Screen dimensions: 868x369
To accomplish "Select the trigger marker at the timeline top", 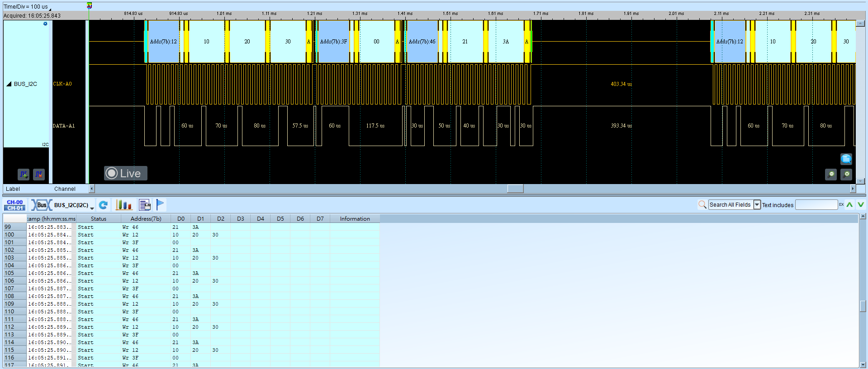I will pyautogui.click(x=89, y=5).
